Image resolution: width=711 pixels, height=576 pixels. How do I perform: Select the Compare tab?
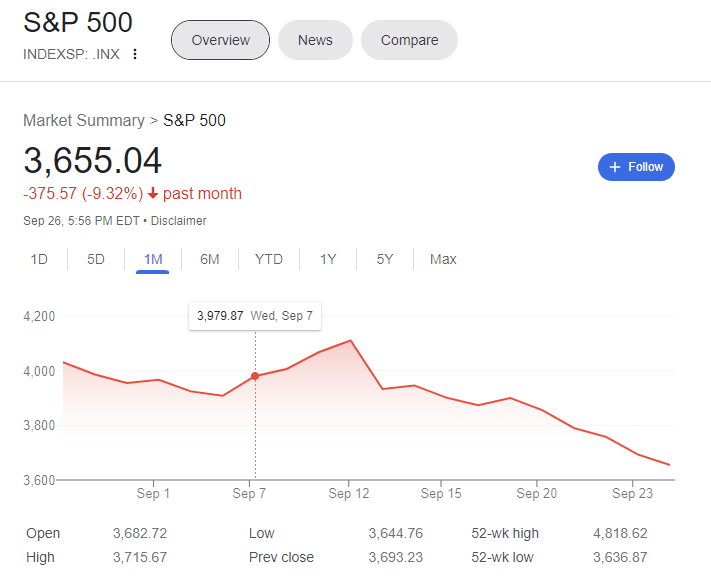tap(409, 40)
